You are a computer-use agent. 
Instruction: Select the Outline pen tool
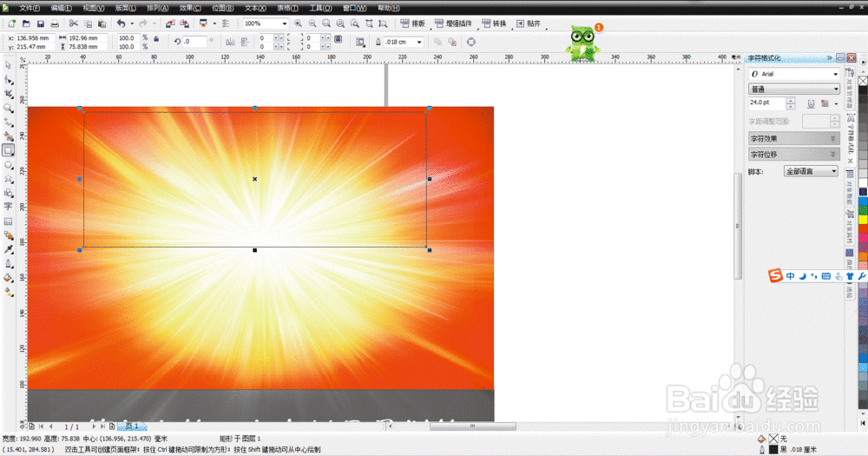(9, 264)
